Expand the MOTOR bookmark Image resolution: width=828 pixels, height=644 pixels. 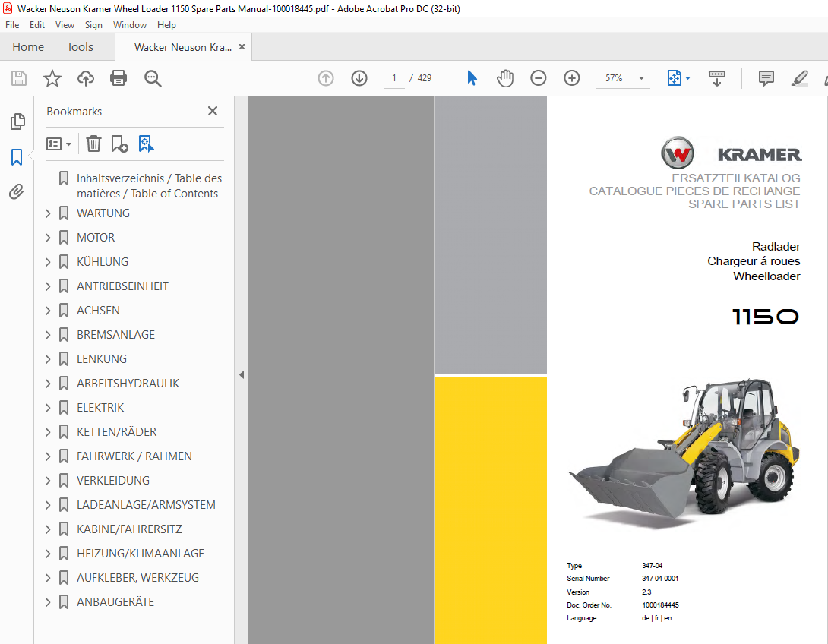(x=48, y=238)
